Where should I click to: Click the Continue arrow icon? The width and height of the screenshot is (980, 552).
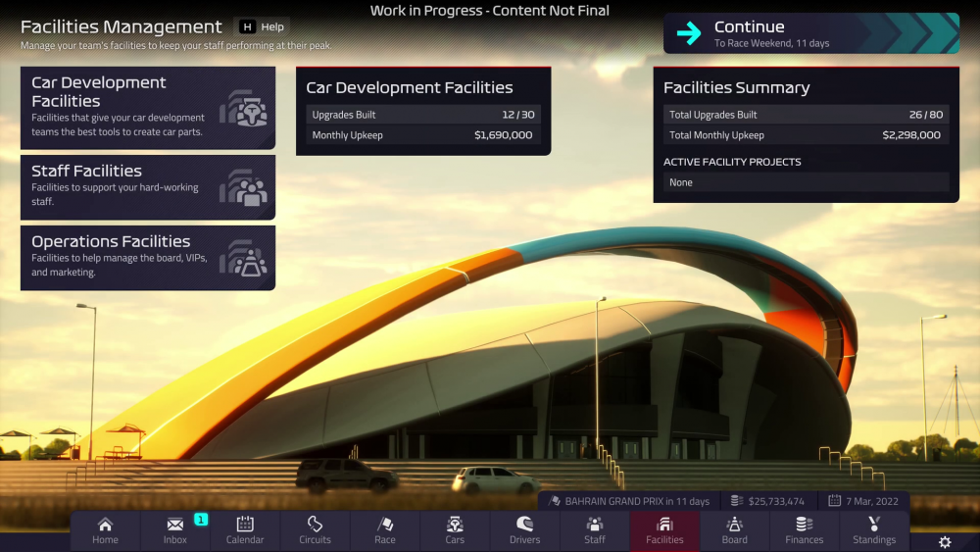tap(689, 33)
